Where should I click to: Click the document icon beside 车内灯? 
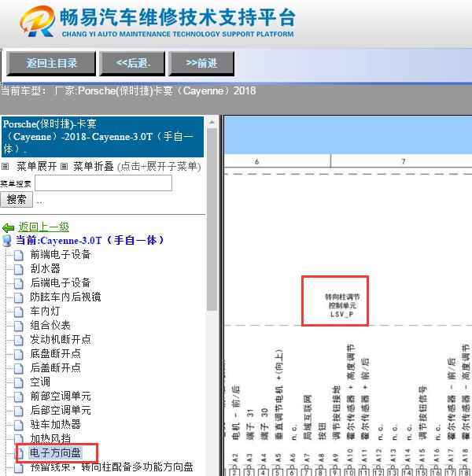coord(19,312)
